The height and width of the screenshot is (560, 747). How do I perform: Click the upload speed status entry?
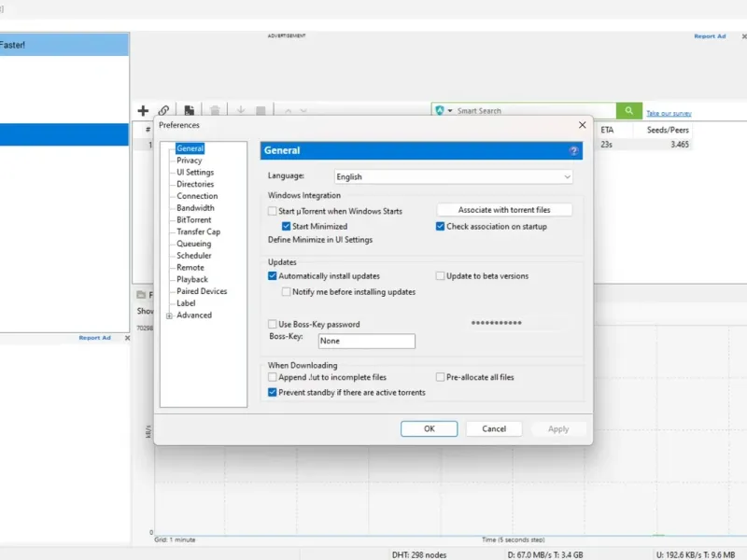[x=696, y=554]
